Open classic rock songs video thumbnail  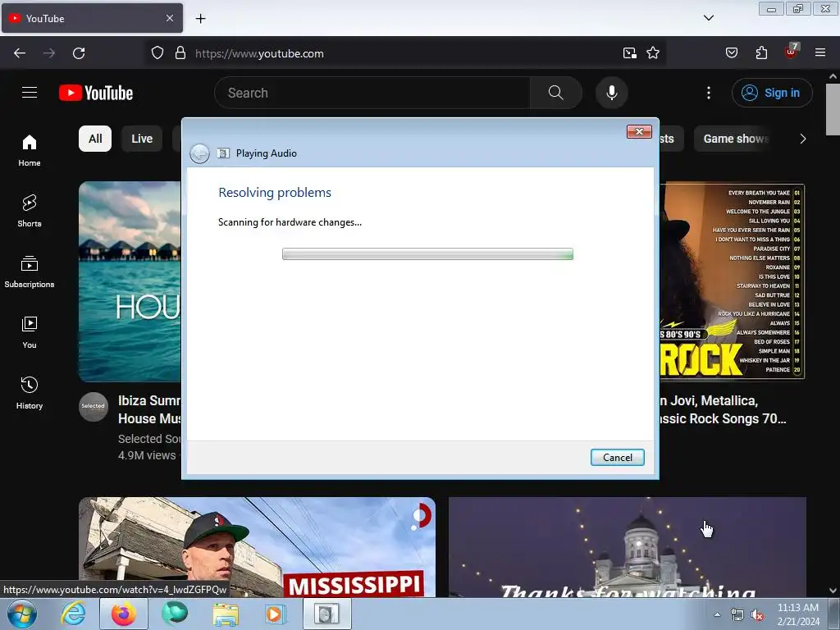733,282
